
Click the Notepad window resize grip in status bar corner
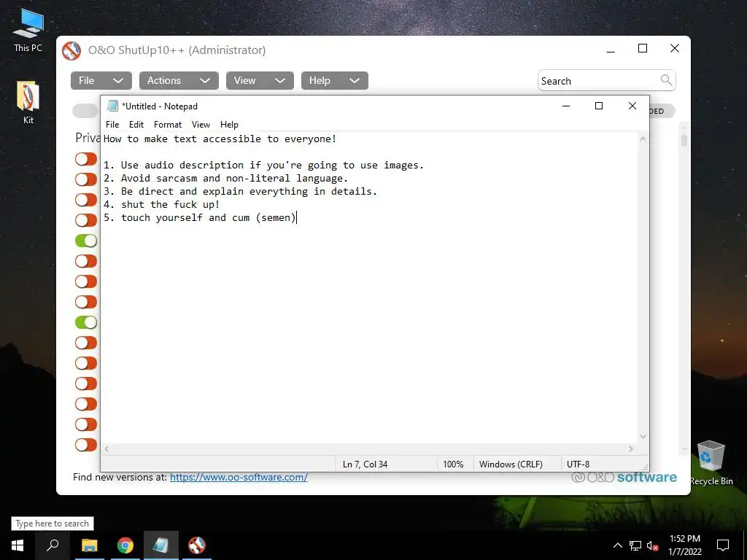[645, 467]
